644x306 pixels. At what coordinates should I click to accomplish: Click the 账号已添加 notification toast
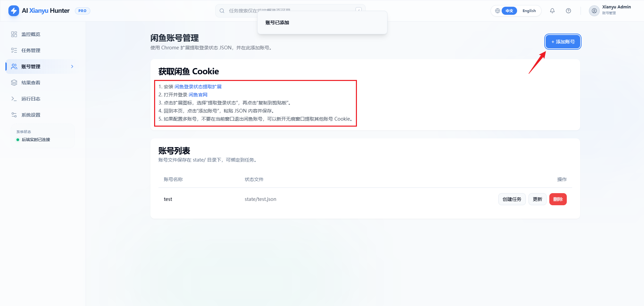pos(322,23)
